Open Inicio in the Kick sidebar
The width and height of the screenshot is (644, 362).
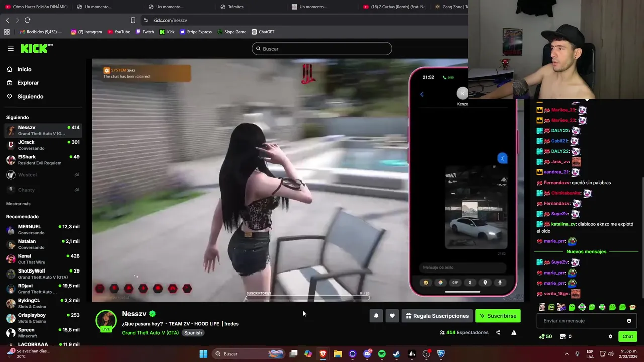click(x=19, y=69)
